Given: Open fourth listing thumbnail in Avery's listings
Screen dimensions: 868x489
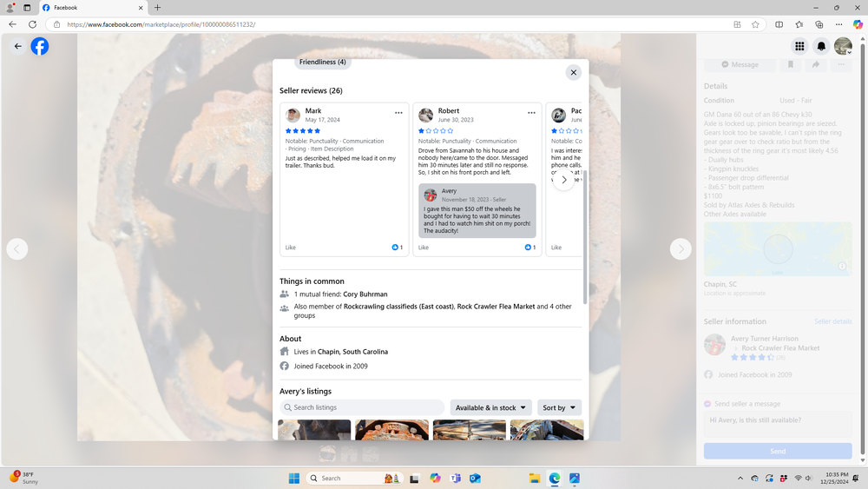Looking at the screenshot, I should click(x=547, y=430).
